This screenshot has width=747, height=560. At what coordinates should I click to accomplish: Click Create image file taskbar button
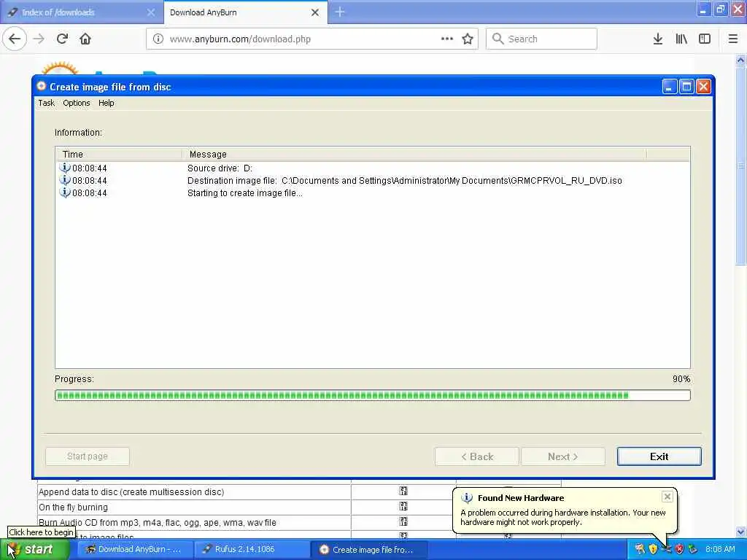368,550
